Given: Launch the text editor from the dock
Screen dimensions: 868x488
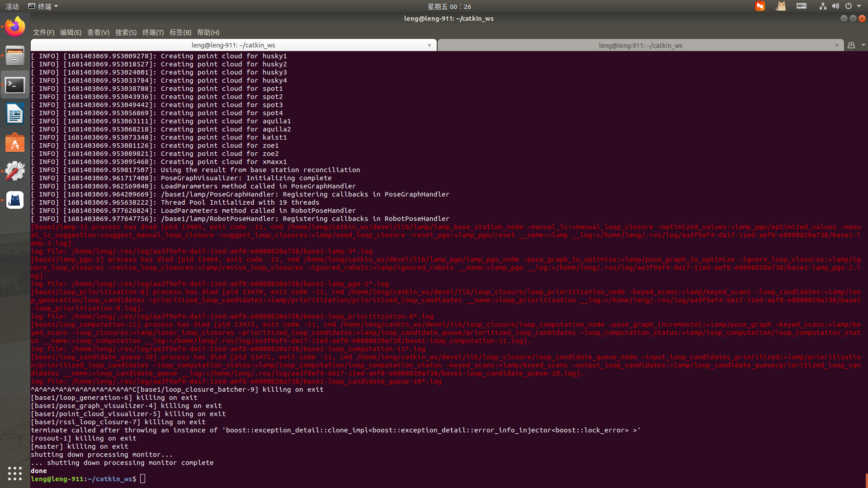Looking at the screenshot, I should click(x=15, y=113).
